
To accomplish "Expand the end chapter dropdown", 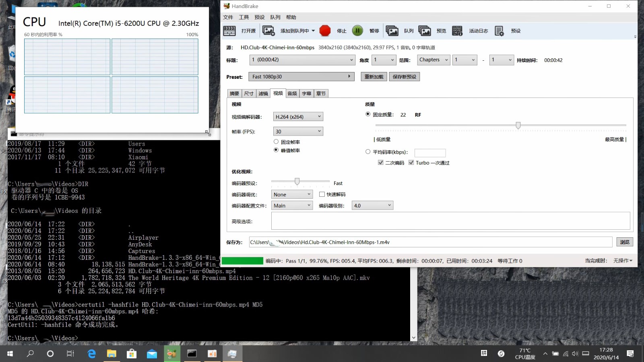I will coord(502,60).
